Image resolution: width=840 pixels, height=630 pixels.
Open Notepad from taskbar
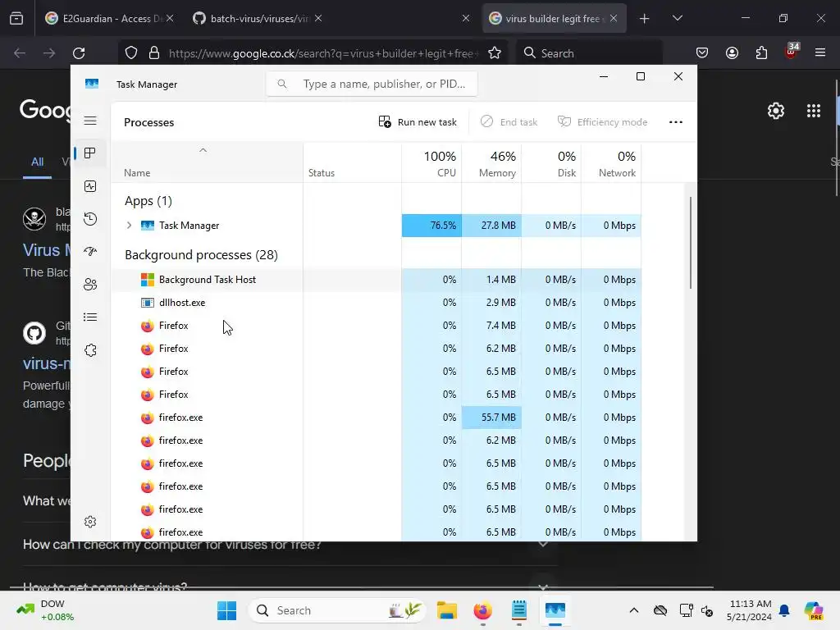click(519, 610)
